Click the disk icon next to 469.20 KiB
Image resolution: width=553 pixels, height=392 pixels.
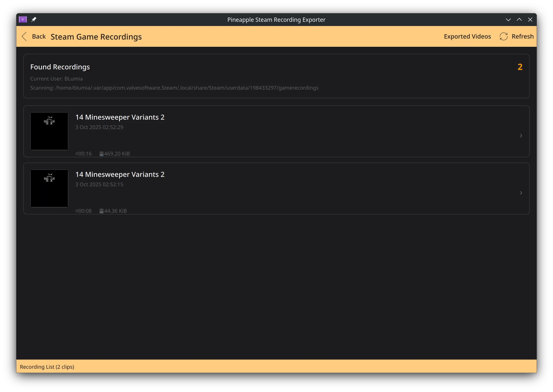click(101, 154)
